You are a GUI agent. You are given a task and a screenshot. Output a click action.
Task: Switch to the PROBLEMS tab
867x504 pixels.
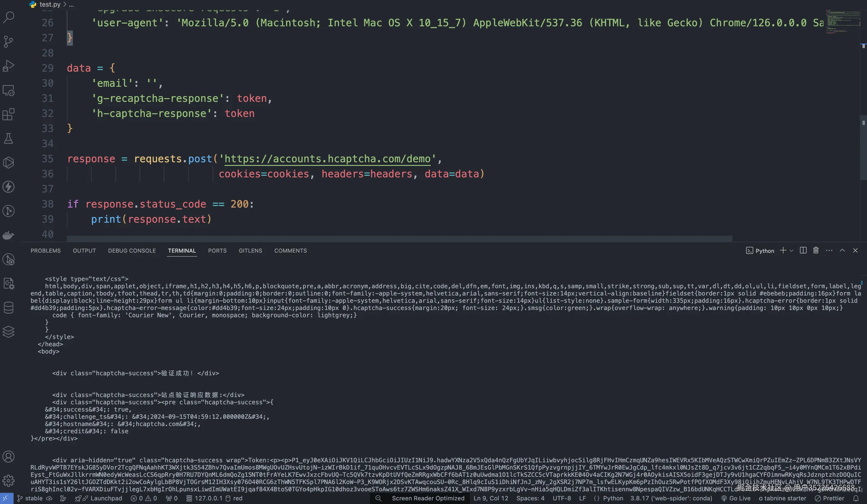[x=45, y=250]
